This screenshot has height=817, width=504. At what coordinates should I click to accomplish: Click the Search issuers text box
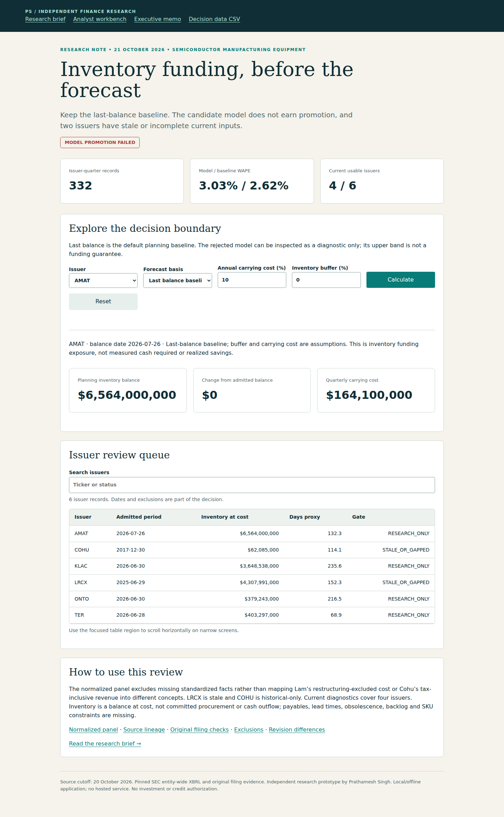pos(252,485)
